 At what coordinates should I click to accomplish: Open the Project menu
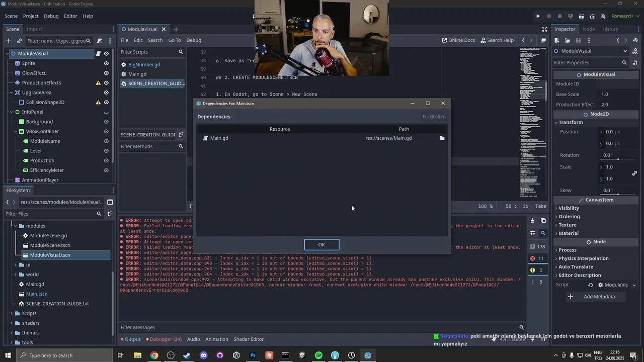tap(31, 16)
